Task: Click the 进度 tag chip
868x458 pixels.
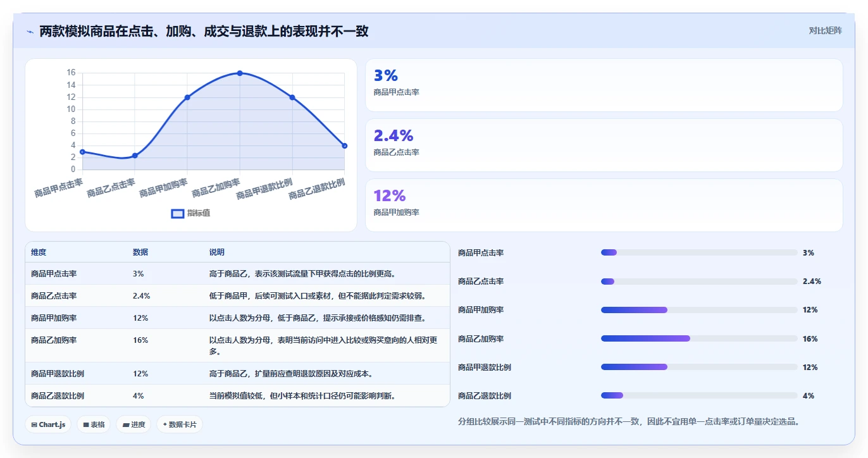Action: pyautogui.click(x=133, y=424)
